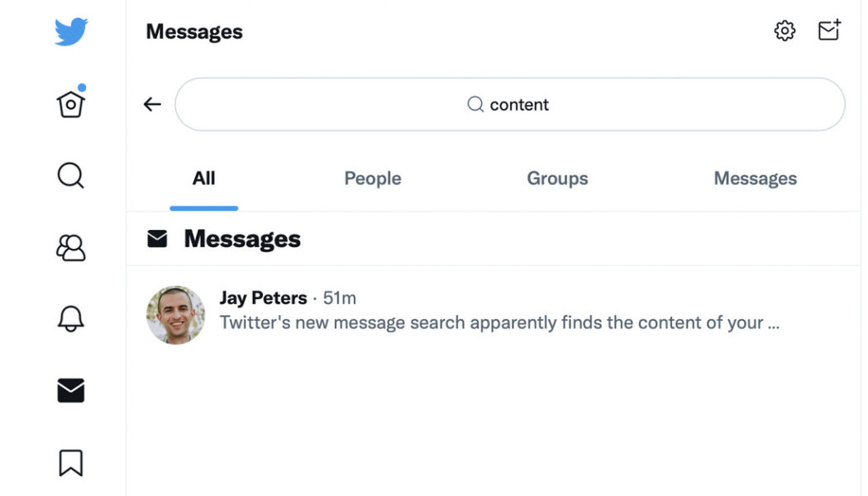868x496 pixels.
Task: Open the conversation with Jay Peters
Action: [x=496, y=314]
